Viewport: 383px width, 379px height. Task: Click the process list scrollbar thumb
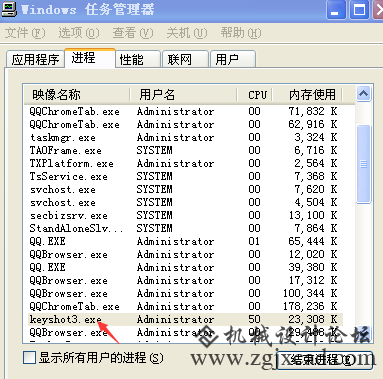363,164
